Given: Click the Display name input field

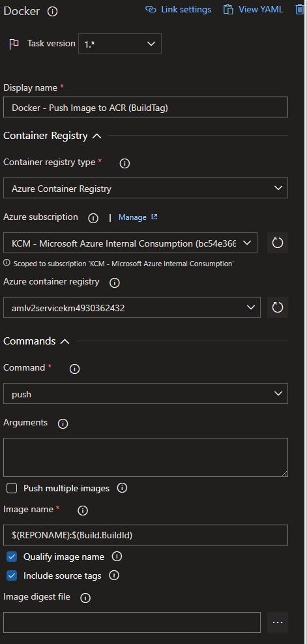Looking at the screenshot, I should pos(146,107).
